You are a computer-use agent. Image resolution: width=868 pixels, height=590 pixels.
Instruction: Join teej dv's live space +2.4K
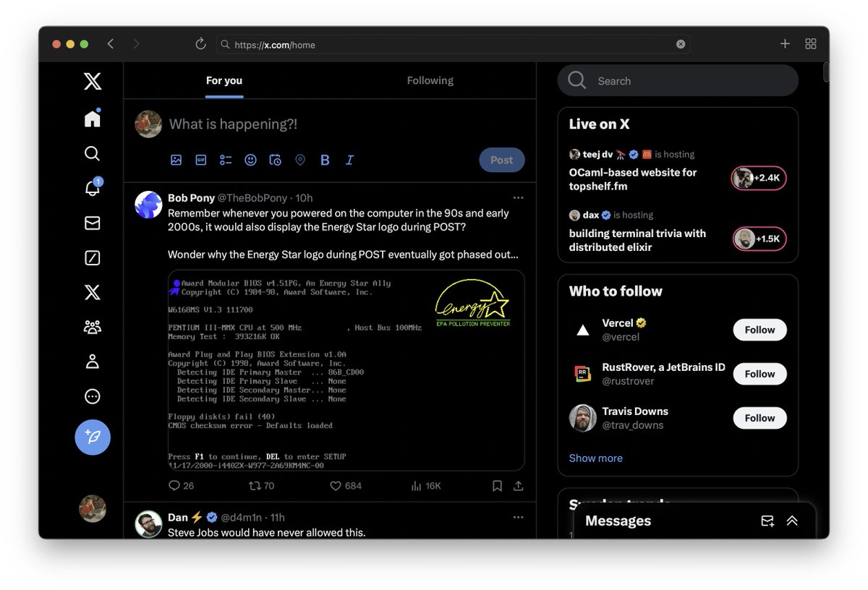[x=759, y=178]
